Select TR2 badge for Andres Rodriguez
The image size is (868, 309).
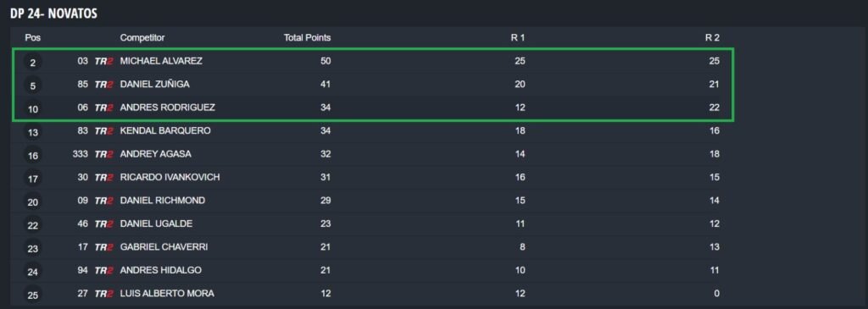click(x=104, y=108)
